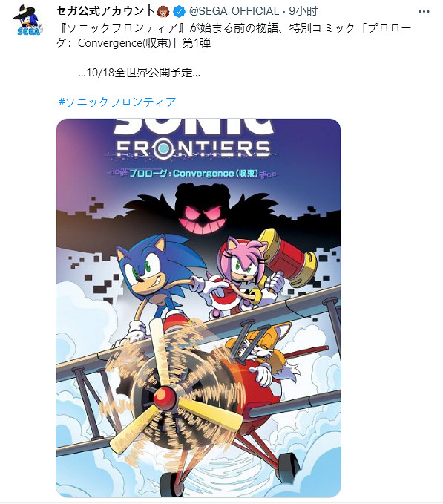This screenshot has width=443, height=504.
Task: Open the three-dot more options menu
Action: coord(424,12)
